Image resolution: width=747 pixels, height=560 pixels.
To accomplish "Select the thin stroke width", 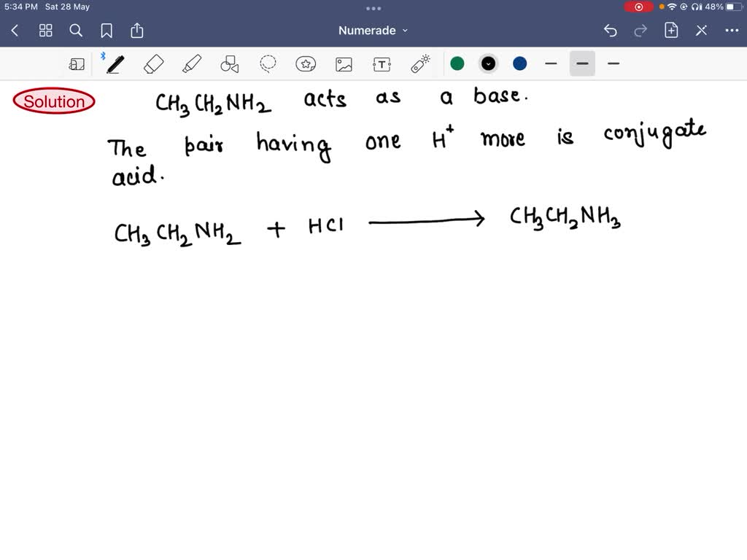I will (551, 63).
